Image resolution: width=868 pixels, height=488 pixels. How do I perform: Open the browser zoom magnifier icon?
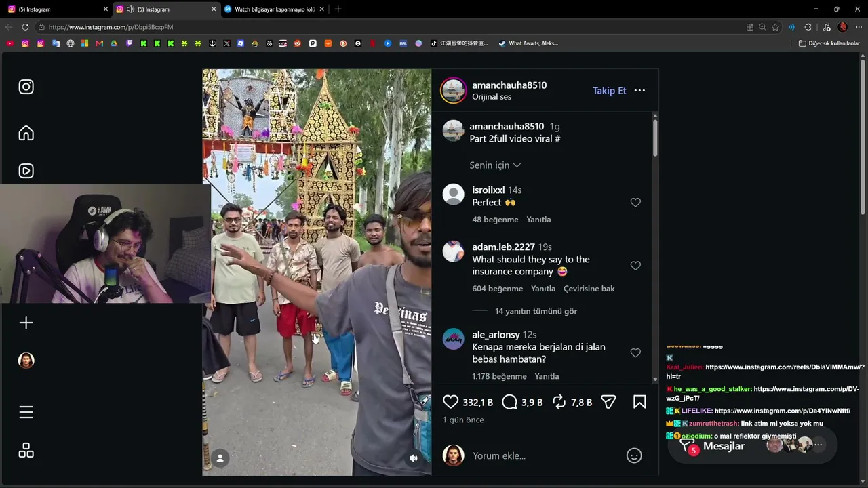[x=762, y=27]
